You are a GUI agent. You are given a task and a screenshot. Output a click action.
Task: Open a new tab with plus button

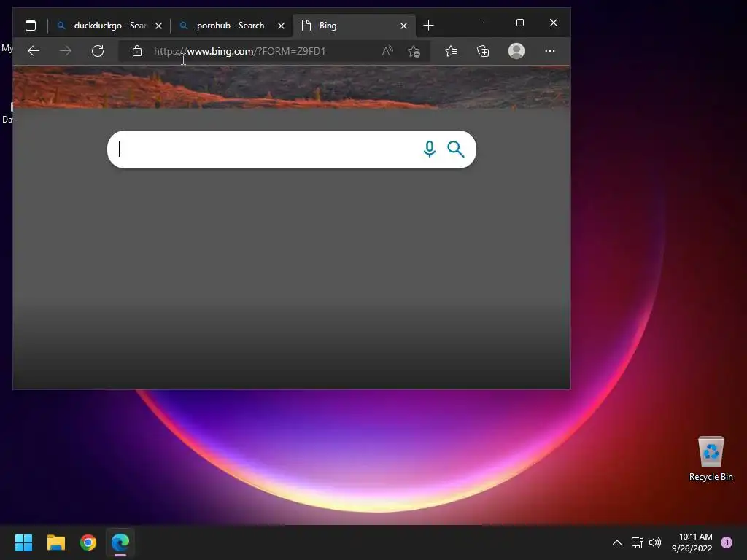point(428,26)
